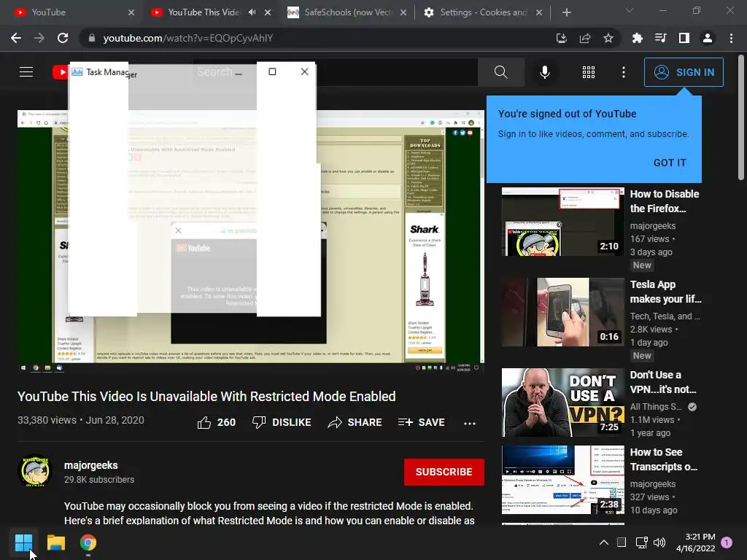Screen dimensions: 747x560
Task: Open volume control in system tray
Action: (x=659, y=542)
